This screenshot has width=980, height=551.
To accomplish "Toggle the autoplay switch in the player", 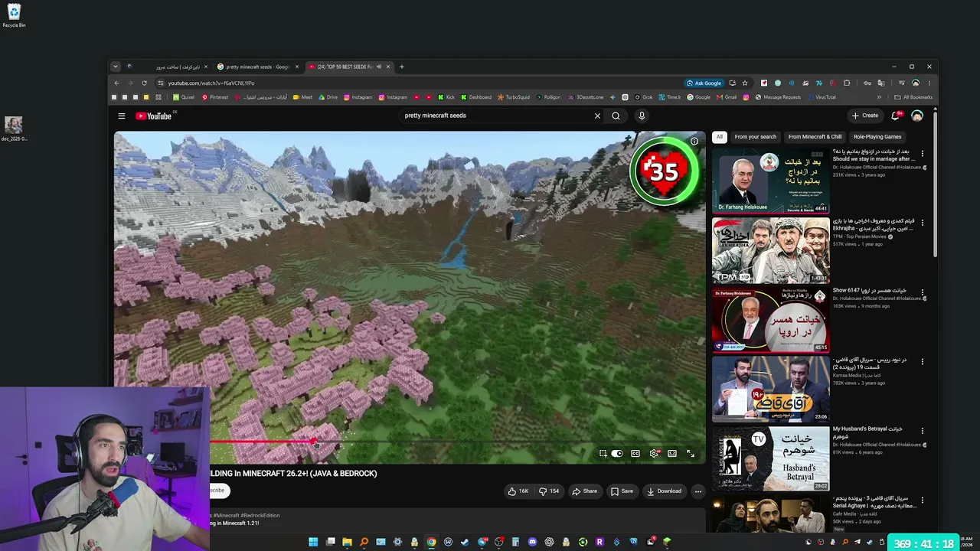I will (617, 454).
